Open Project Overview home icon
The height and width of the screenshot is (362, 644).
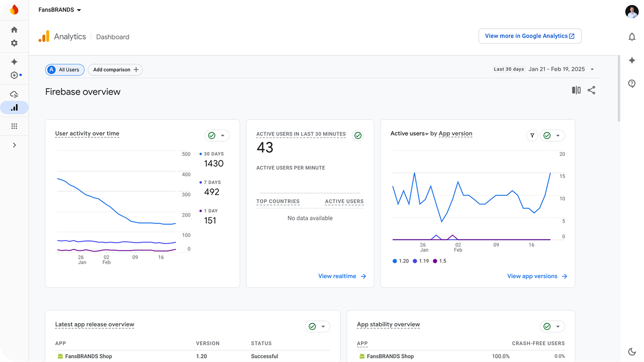(x=14, y=30)
